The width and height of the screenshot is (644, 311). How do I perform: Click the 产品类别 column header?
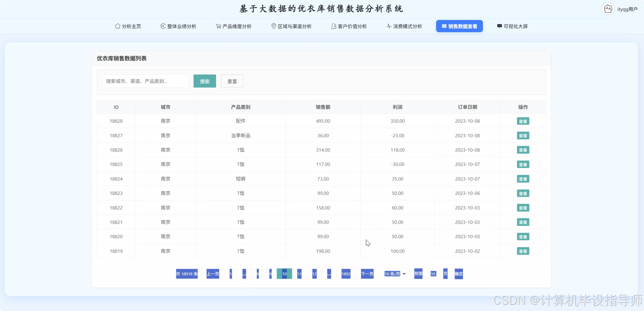(241, 107)
